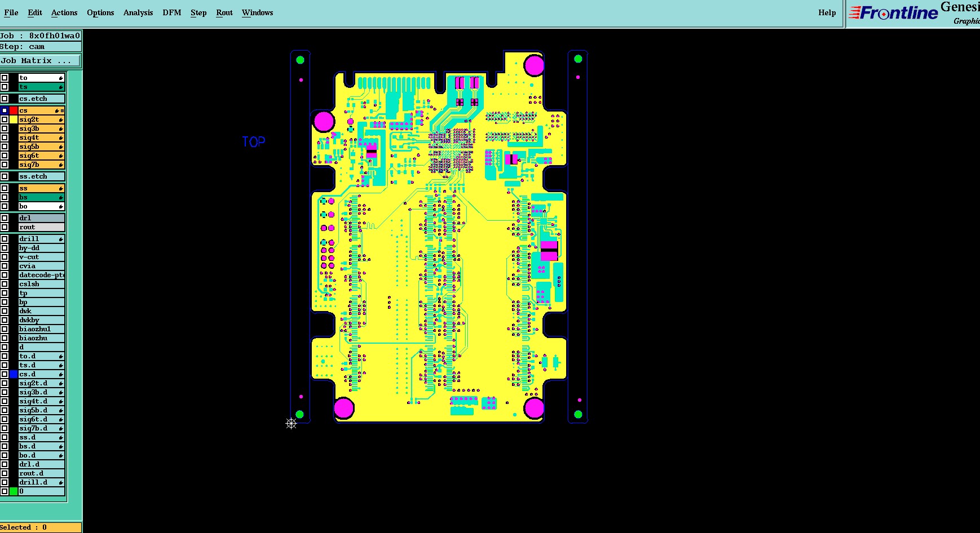Viewport: 980px width, 533px height.
Task: Open the Analysis menu
Action: click(x=138, y=12)
